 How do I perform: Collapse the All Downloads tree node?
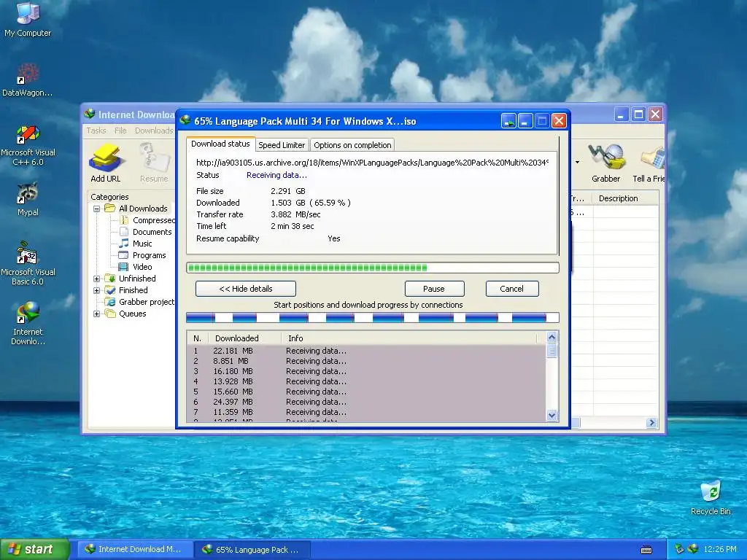[x=97, y=209]
